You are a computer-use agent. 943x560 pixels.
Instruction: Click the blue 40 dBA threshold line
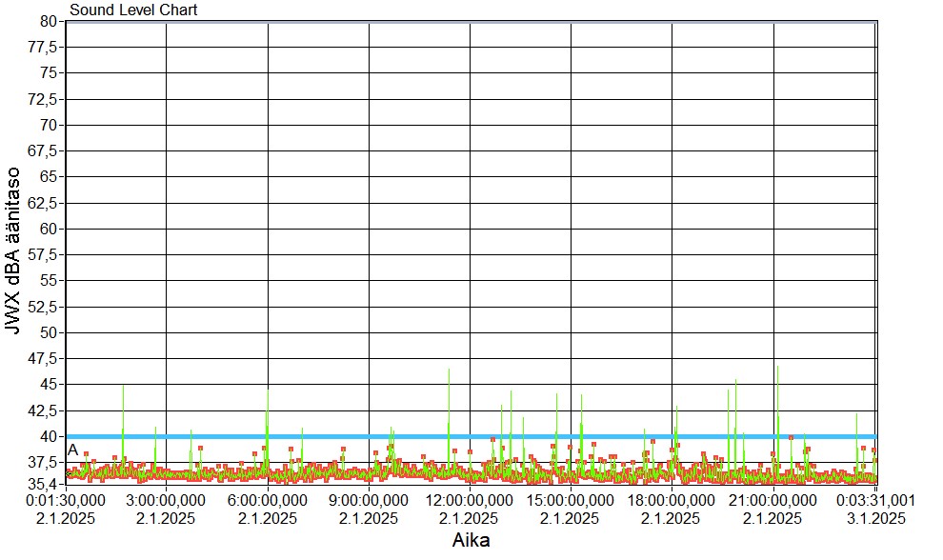(x=471, y=437)
